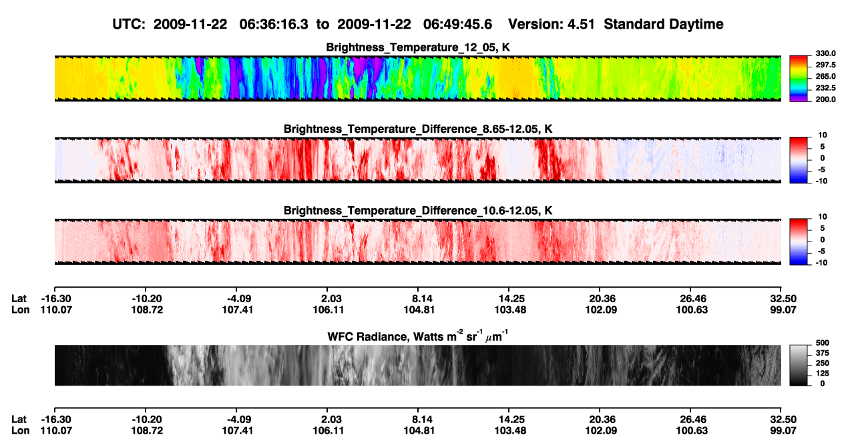Click the 375 label on the WFC colorbar
The image size is (868, 445).
point(821,353)
